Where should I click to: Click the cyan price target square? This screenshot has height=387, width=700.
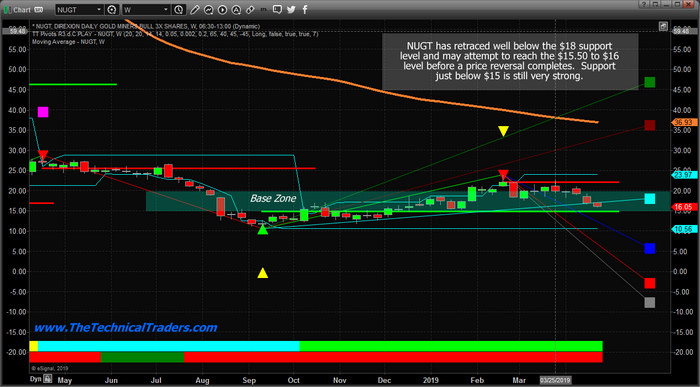(x=650, y=199)
